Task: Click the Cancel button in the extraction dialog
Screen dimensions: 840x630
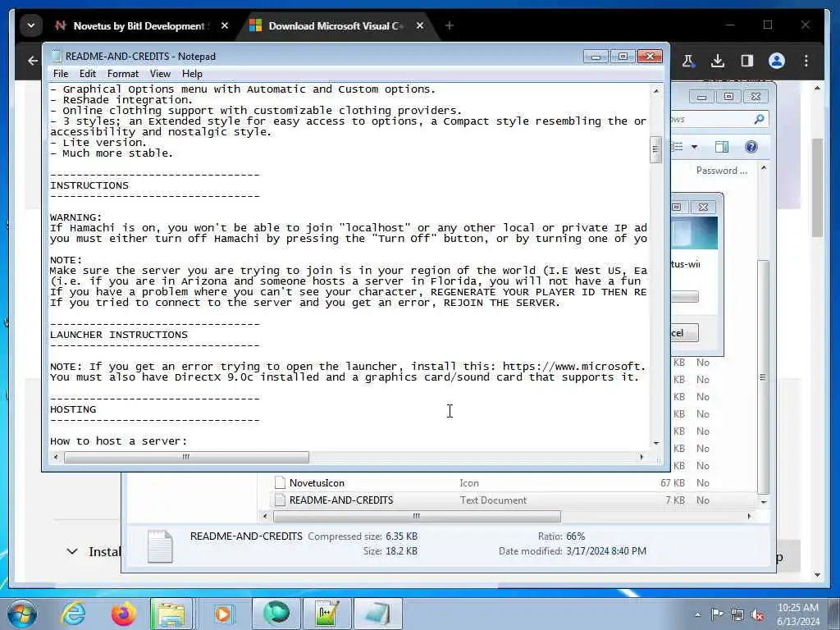Action: tap(684, 333)
